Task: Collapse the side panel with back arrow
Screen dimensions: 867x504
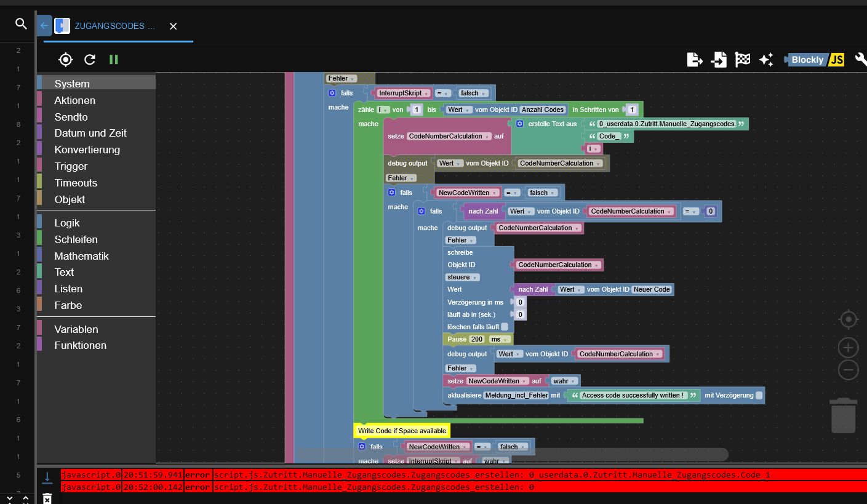Action: [44, 26]
